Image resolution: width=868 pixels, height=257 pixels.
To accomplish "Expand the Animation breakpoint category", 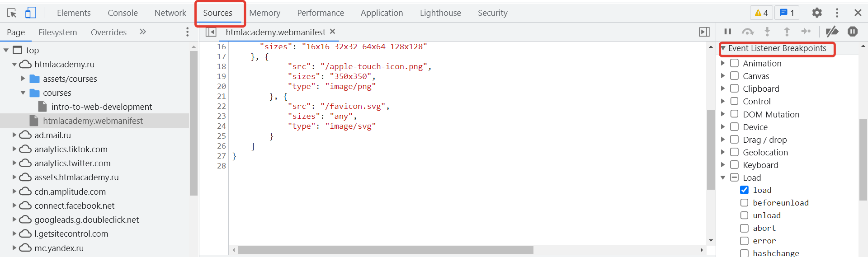I will (x=723, y=63).
